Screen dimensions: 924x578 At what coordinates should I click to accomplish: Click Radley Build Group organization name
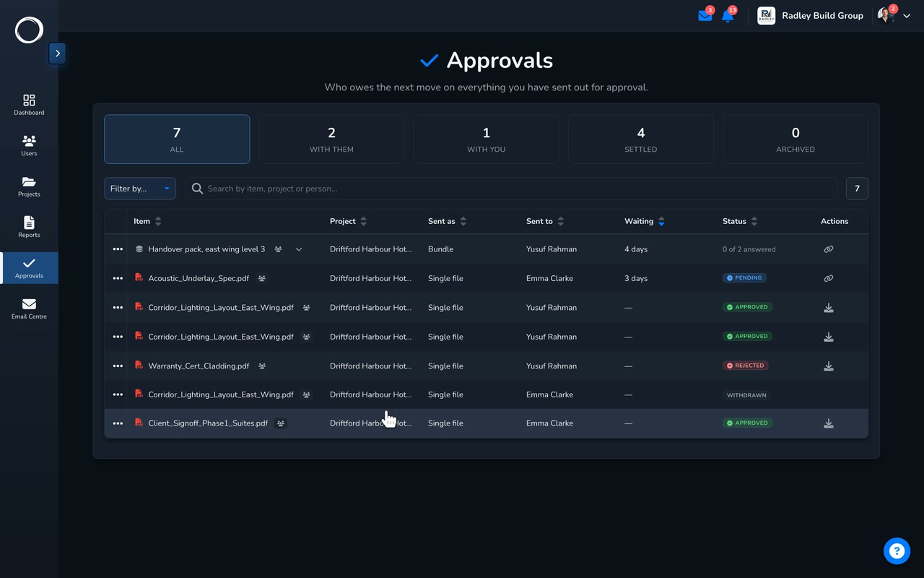(822, 16)
